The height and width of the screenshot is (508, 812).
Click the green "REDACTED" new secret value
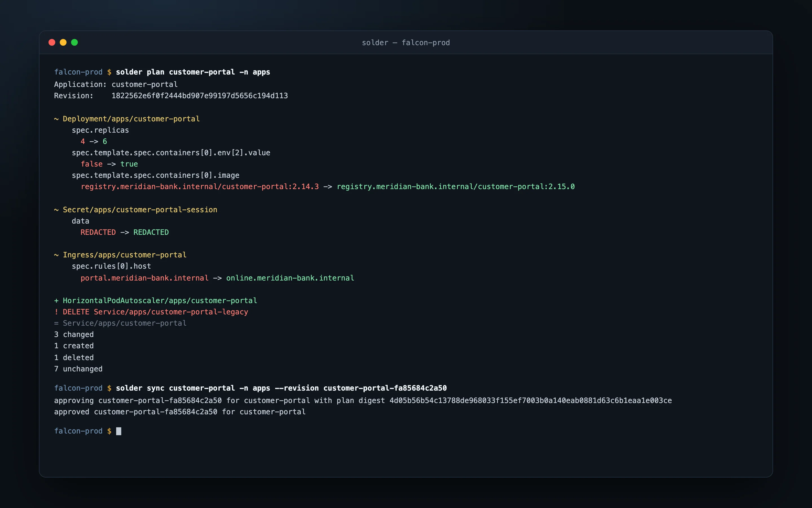151,232
